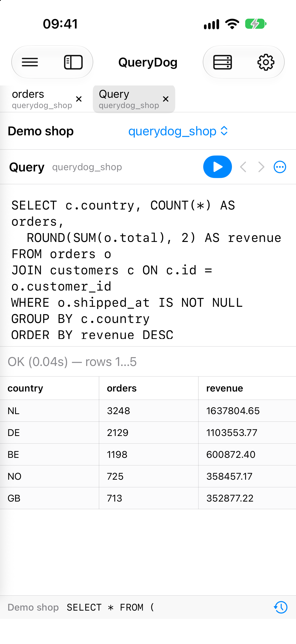
Task: Open settings gear
Action: tap(266, 62)
